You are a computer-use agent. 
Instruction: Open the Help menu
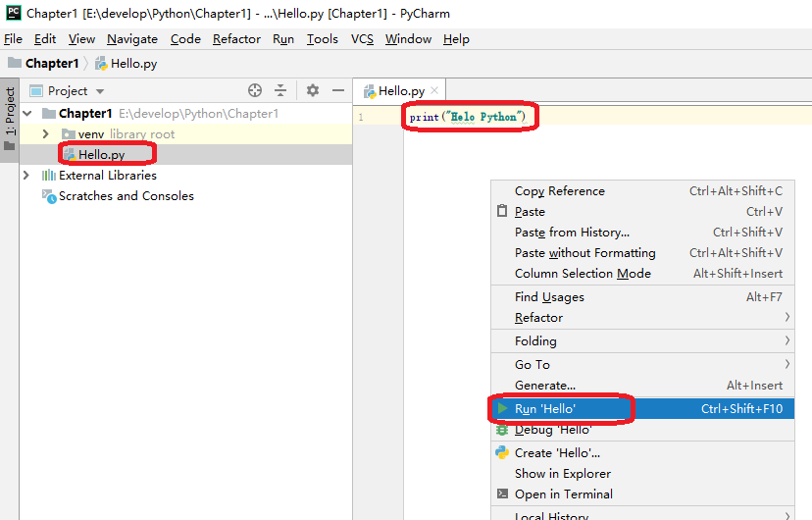[x=456, y=39]
